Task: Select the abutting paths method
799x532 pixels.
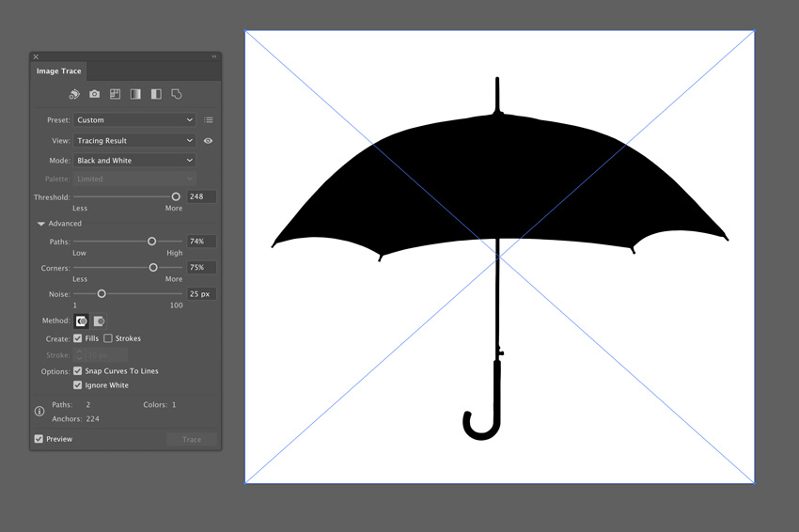Action: [x=82, y=321]
